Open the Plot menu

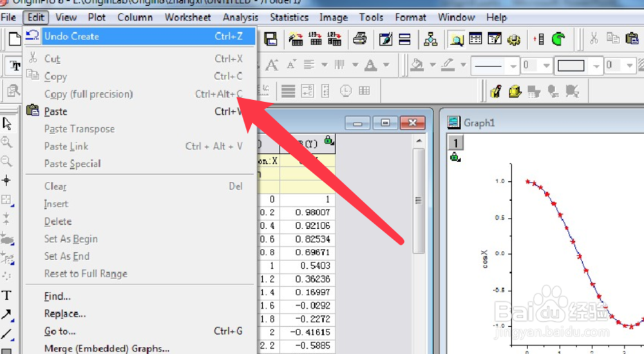[97, 17]
